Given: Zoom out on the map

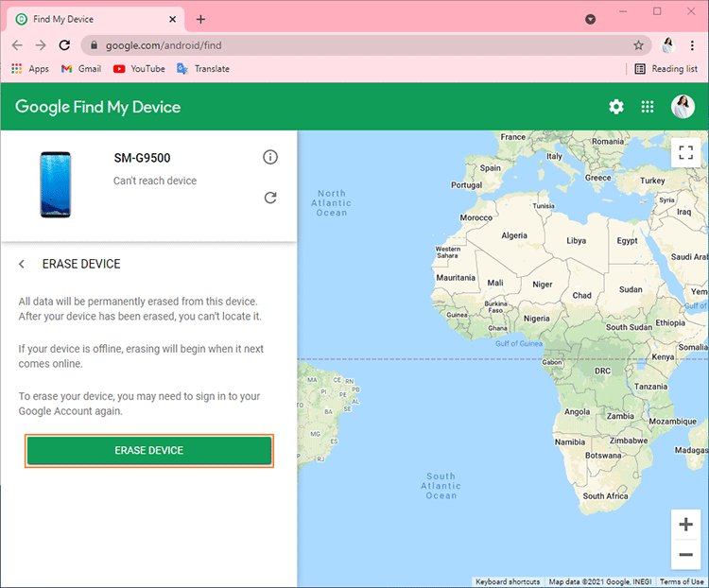Looking at the screenshot, I should [x=685, y=555].
